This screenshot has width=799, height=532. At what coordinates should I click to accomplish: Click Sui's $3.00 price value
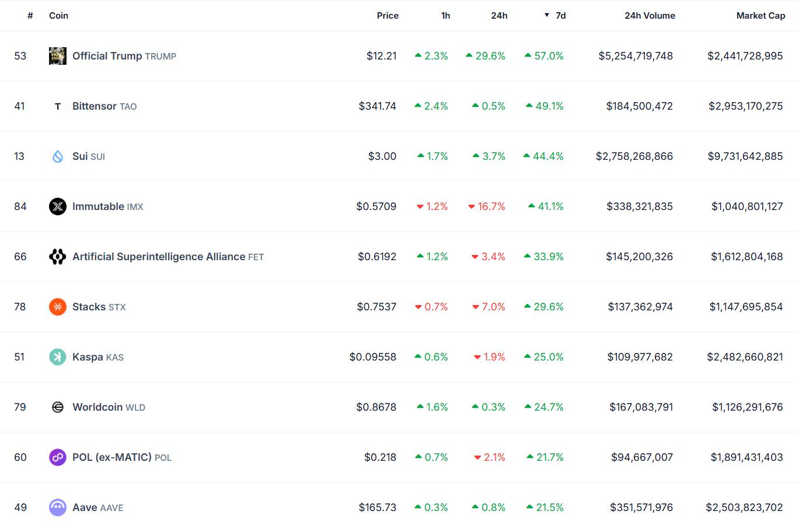pyautogui.click(x=382, y=156)
